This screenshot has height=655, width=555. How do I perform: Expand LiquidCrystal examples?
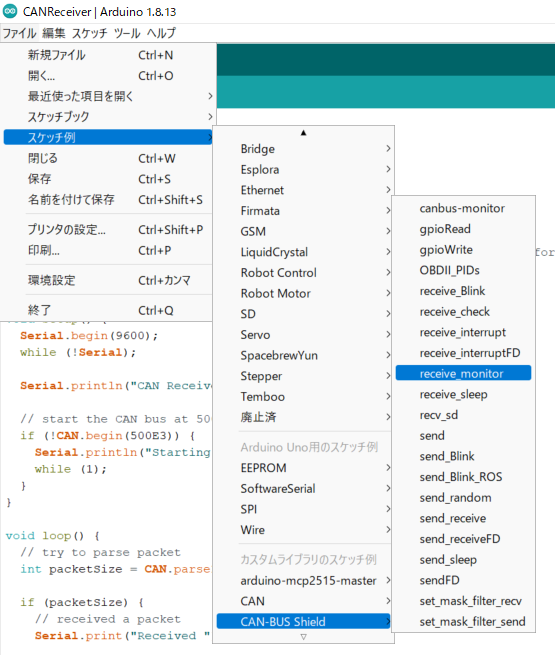pos(304,252)
